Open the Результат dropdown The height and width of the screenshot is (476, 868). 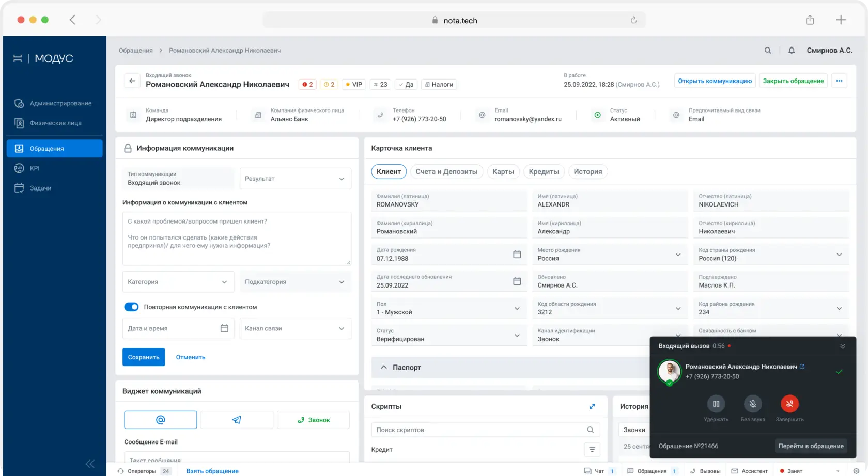296,179
